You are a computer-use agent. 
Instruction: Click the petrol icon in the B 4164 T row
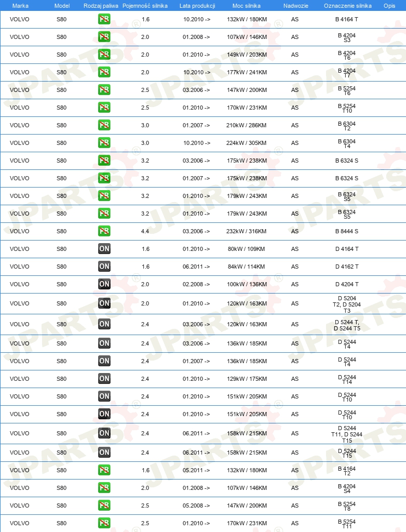click(x=104, y=19)
